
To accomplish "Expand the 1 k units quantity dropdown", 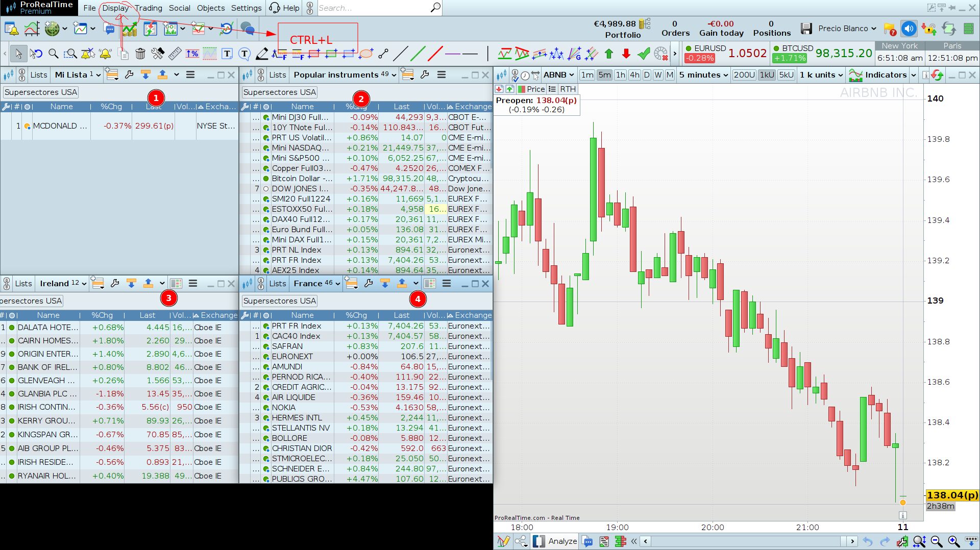I will (821, 75).
